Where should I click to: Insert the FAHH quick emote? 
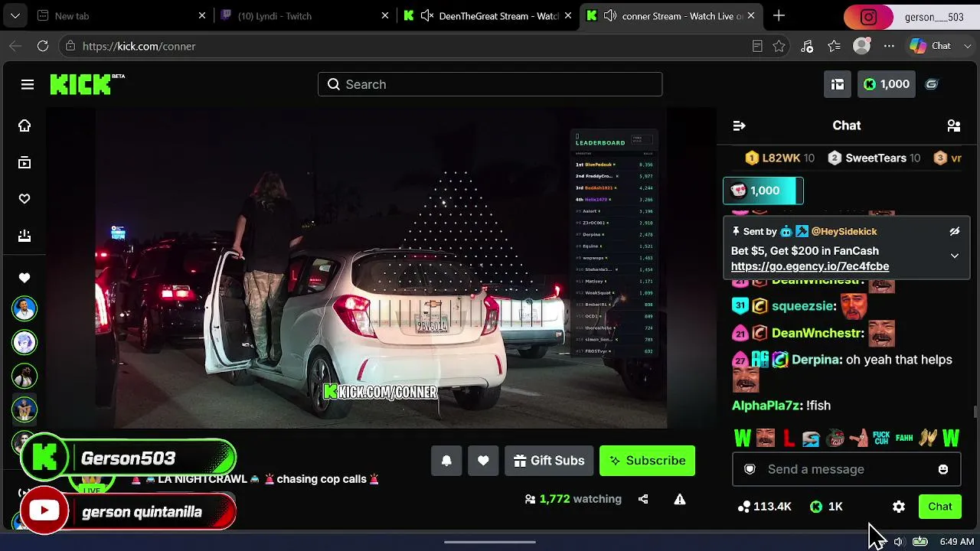click(x=904, y=439)
